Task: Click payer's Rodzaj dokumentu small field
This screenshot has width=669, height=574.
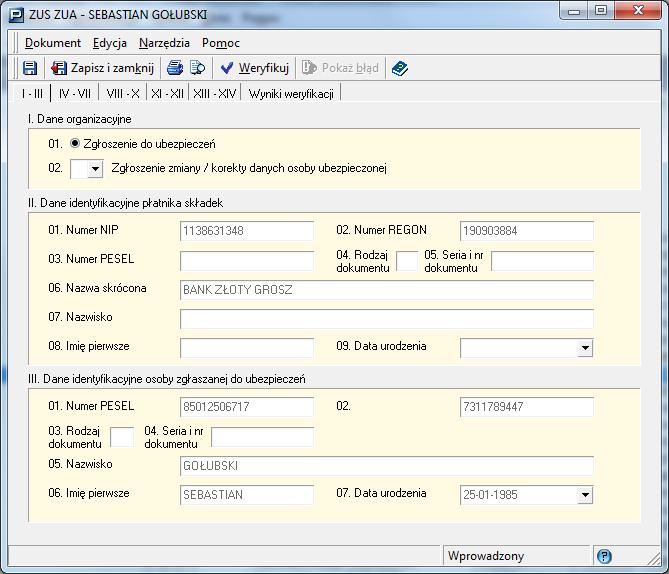Action: tap(407, 261)
